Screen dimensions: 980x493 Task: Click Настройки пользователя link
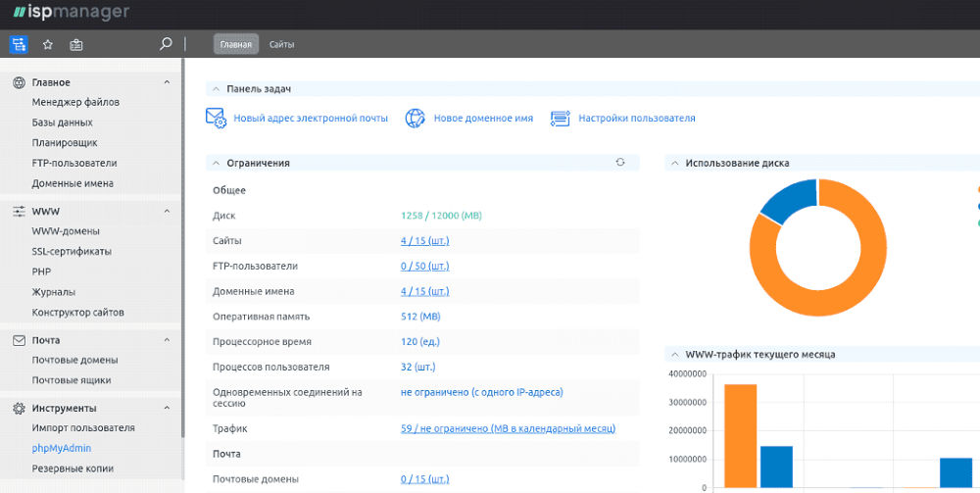click(x=637, y=118)
